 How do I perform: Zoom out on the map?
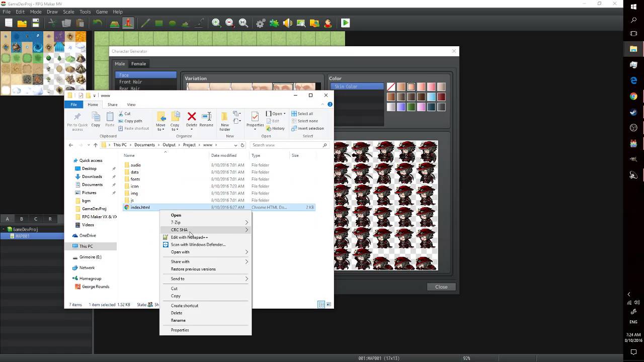pyautogui.click(x=230, y=23)
